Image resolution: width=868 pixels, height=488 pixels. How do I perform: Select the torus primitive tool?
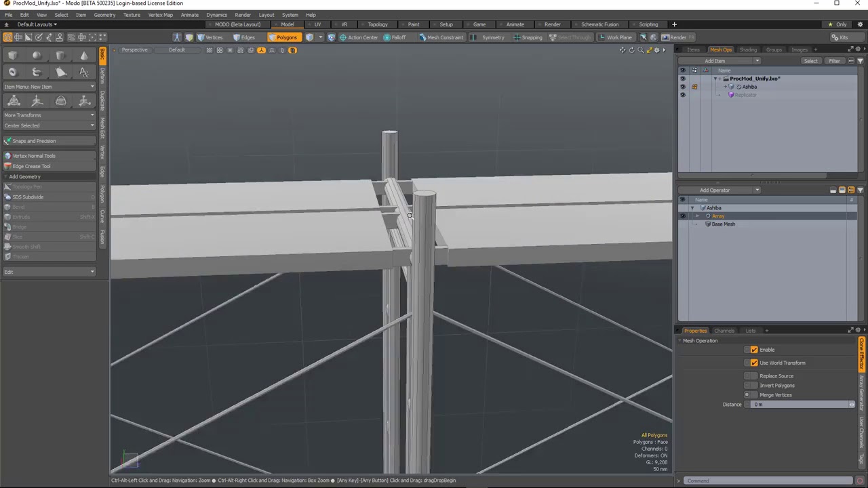click(x=13, y=72)
